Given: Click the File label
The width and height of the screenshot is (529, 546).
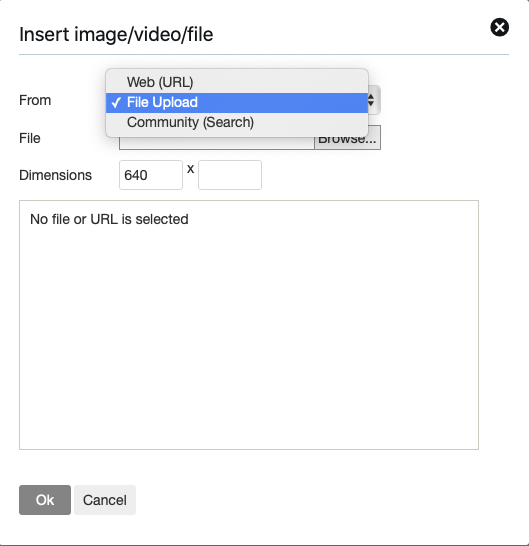Looking at the screenshot, I should point(30,138).
